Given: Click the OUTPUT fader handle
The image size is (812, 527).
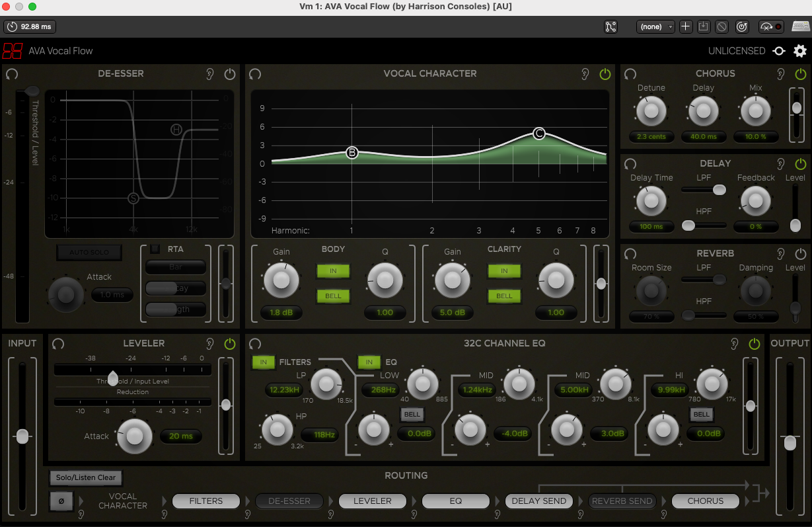Looking at the screenshot, I should (x=790, y=442).
